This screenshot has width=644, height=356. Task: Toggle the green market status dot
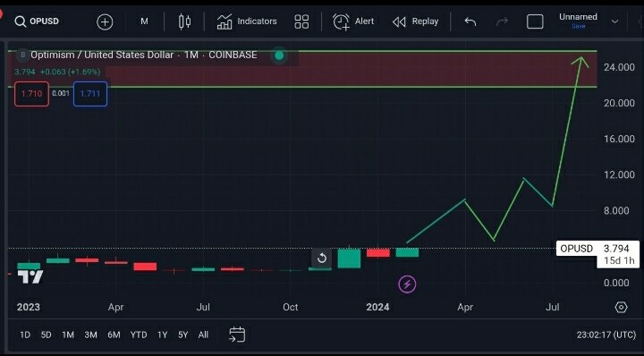(x=279, y=55)
